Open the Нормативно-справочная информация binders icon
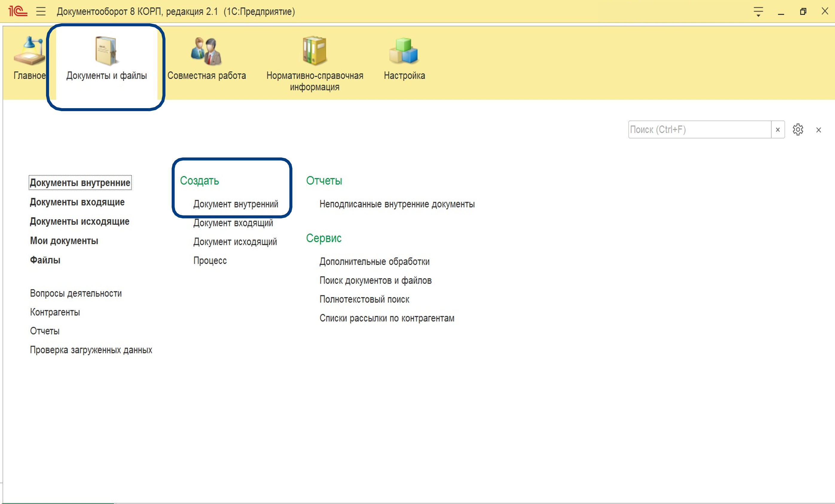 [x=315, y=50]
